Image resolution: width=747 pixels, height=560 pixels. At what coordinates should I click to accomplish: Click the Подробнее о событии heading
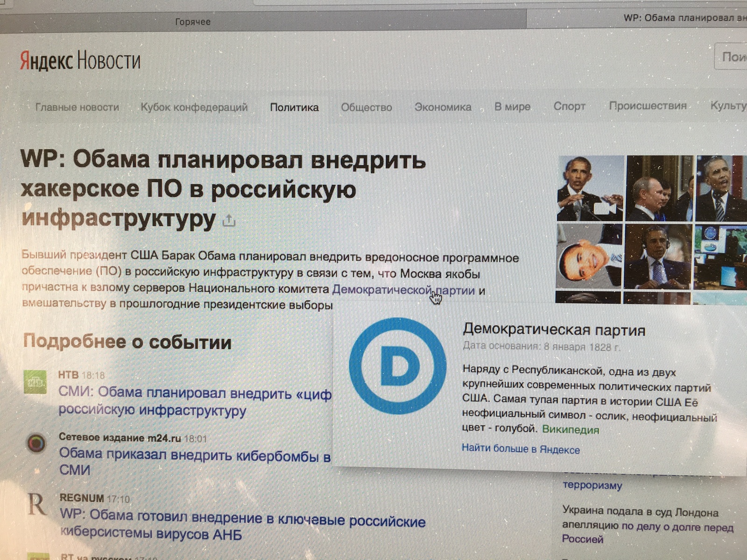click(127, 342)
